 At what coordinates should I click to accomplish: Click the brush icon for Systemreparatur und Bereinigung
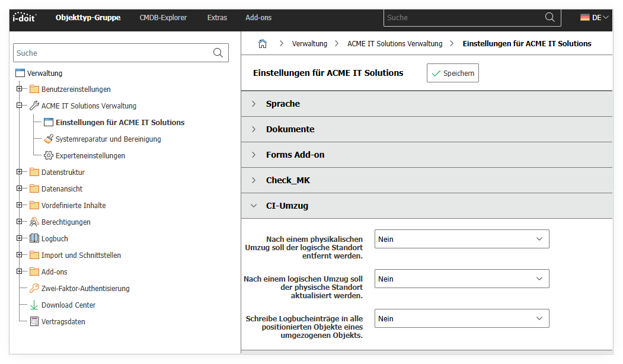click(x=49, y=139)
